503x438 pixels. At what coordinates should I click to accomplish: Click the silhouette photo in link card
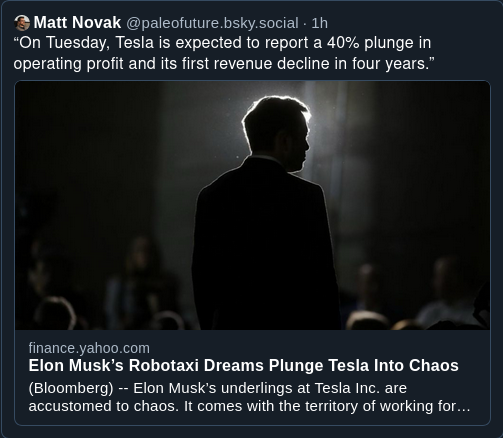(x=252, y=205)
